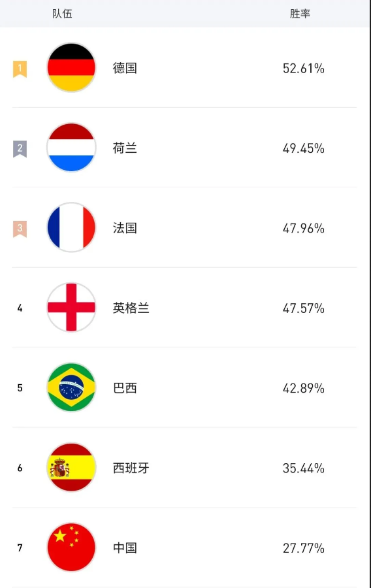371x588 pixels.
Task: Click the 27.77% win rate value
Action: [x=304, y=548]
